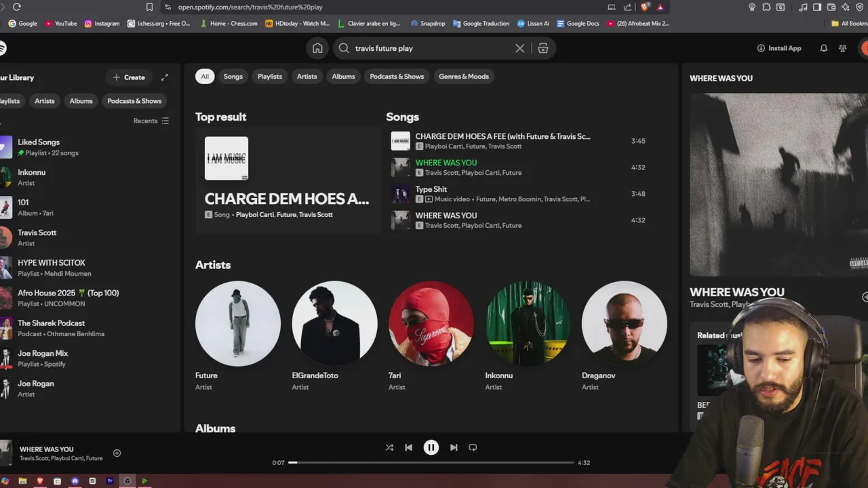The image size is (868, 488).
Task: Open the browser music note icon
Action: pyautogui.click(x=804, y=7)
